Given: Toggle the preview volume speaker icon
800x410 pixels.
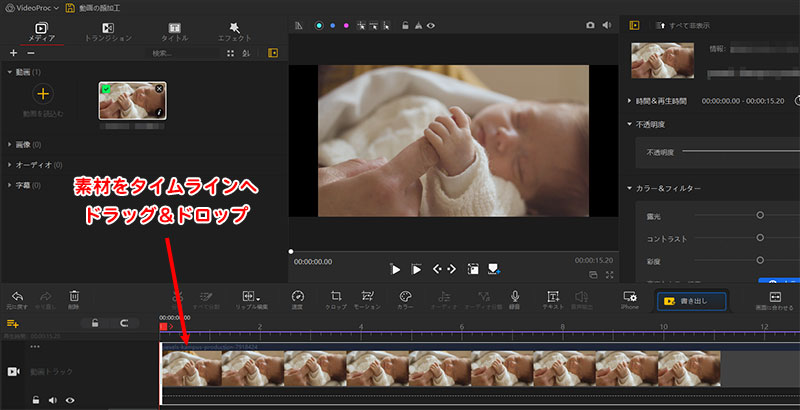Looking at the screenshot, I should coord(607,25).
